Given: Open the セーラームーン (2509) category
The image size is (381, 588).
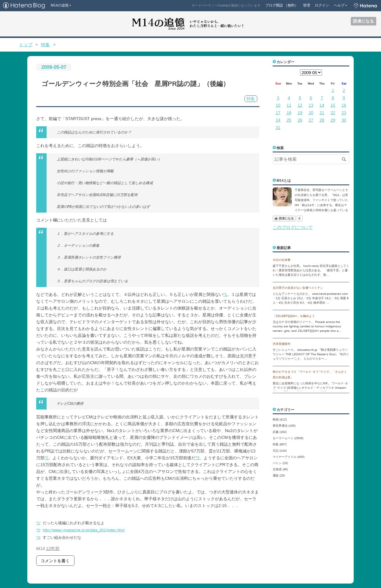Looking at the screenshot, I should click(x=288, y=438).
